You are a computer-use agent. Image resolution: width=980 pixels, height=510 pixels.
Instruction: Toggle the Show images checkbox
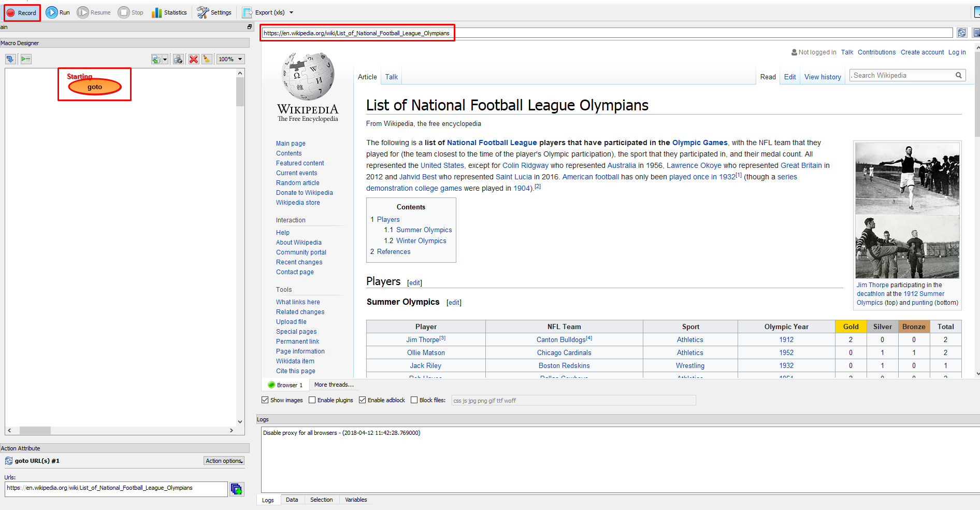pyautogui.click(x=265, y=400)
